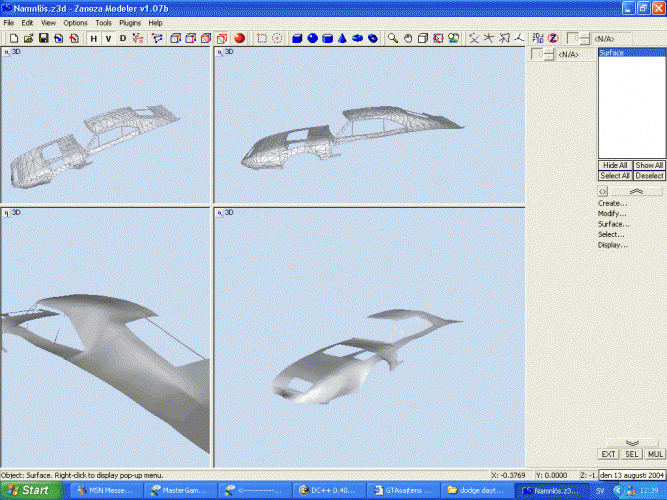The image size is (667, 500).
Task: Click the New file icon in toolbar
Action: (x=14, y=38)
